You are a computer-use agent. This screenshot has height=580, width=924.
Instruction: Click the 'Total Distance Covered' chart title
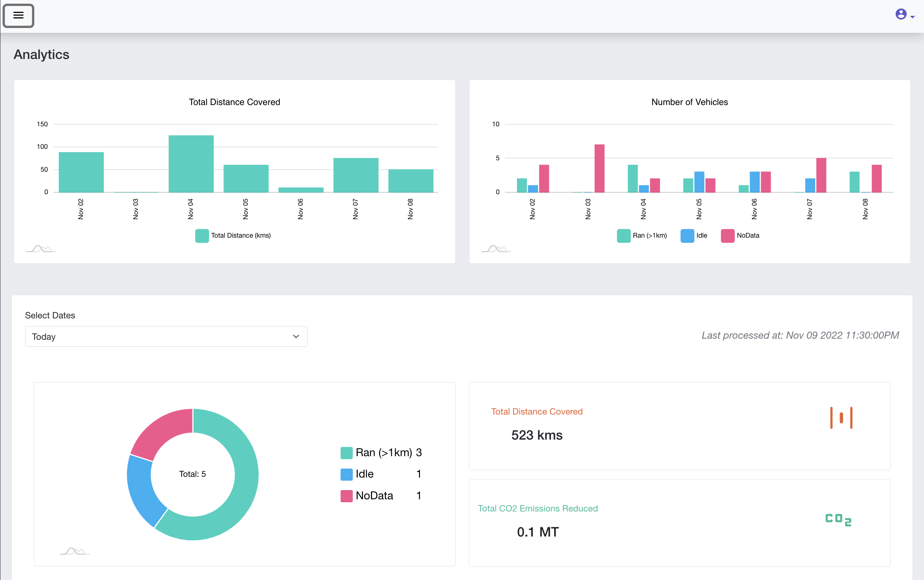(x=235, y=102)
